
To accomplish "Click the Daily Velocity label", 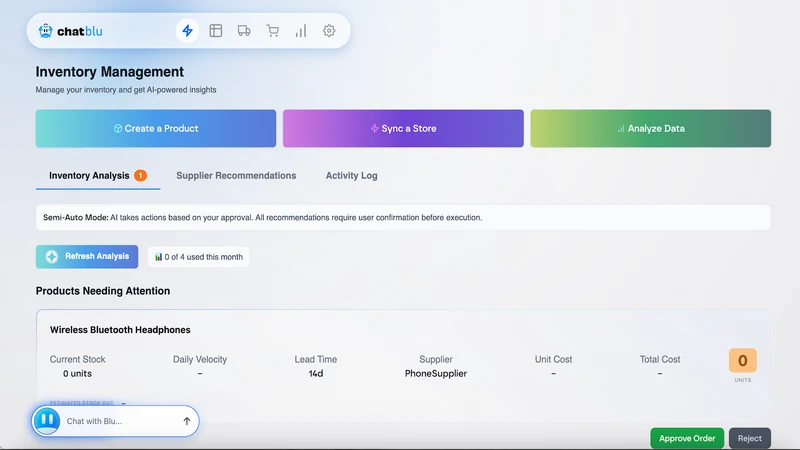I will [200, 359].
